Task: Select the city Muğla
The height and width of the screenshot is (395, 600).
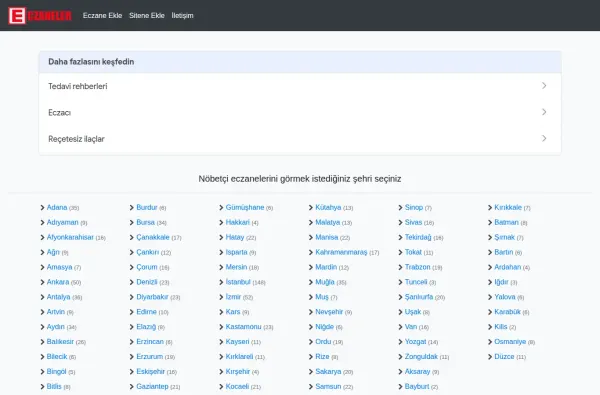Action: point(325,282)
